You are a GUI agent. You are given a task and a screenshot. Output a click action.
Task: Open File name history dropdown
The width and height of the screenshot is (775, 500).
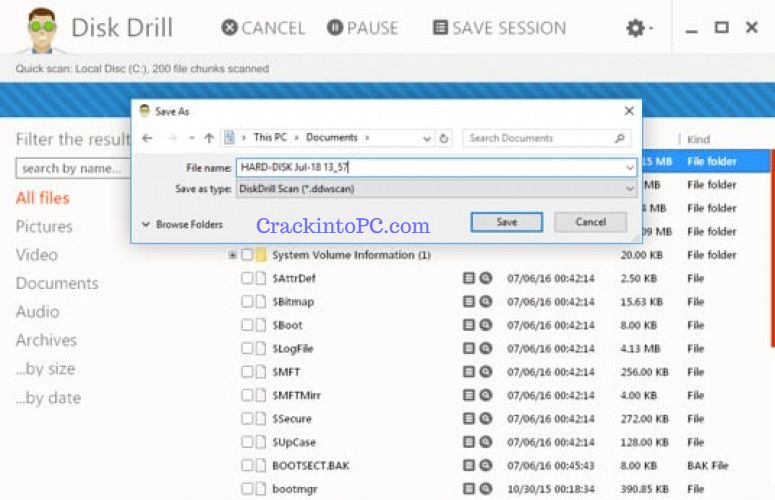tap(630, 167)
